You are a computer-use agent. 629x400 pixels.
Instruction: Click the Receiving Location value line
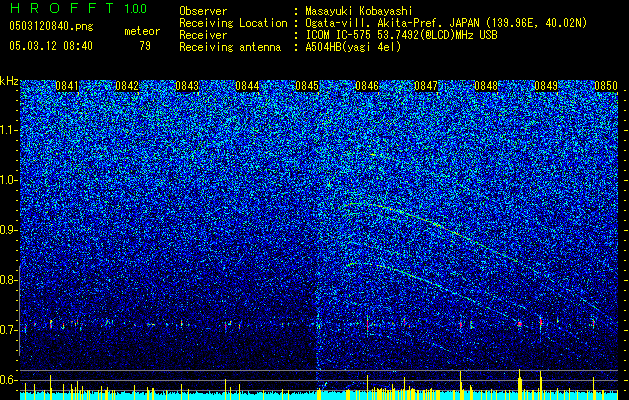(x=446, y=23)
